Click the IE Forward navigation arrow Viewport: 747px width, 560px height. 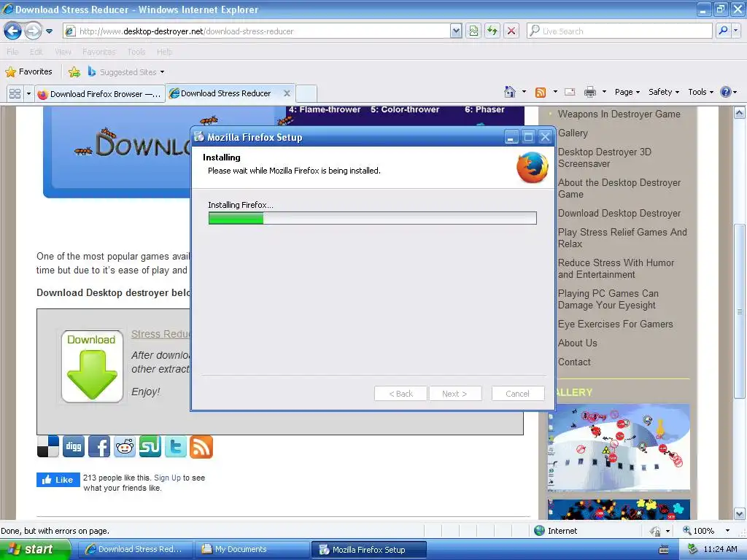tap(33, 31)
